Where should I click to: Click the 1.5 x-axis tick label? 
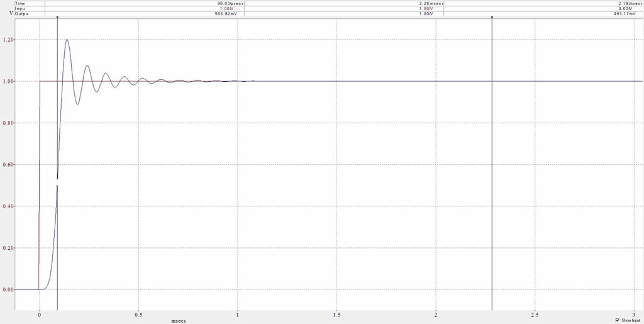(336, 314)
